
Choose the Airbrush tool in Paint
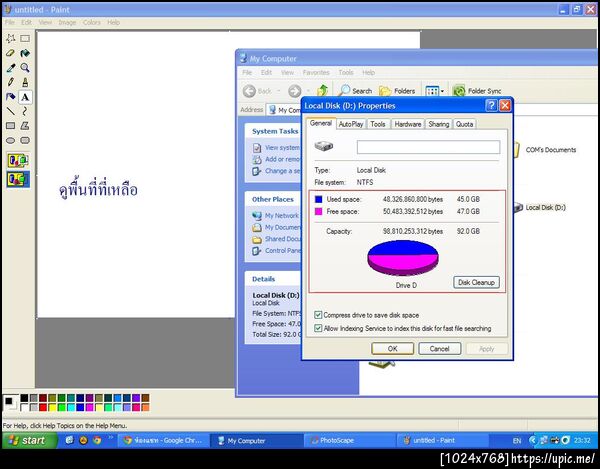point(11,96)
